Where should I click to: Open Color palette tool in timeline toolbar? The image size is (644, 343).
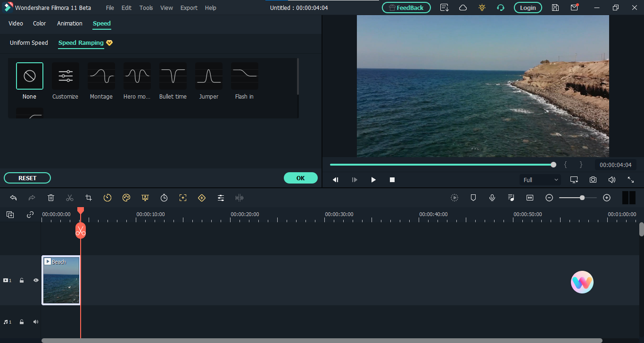pyautogui.click(x=126, y=198)
